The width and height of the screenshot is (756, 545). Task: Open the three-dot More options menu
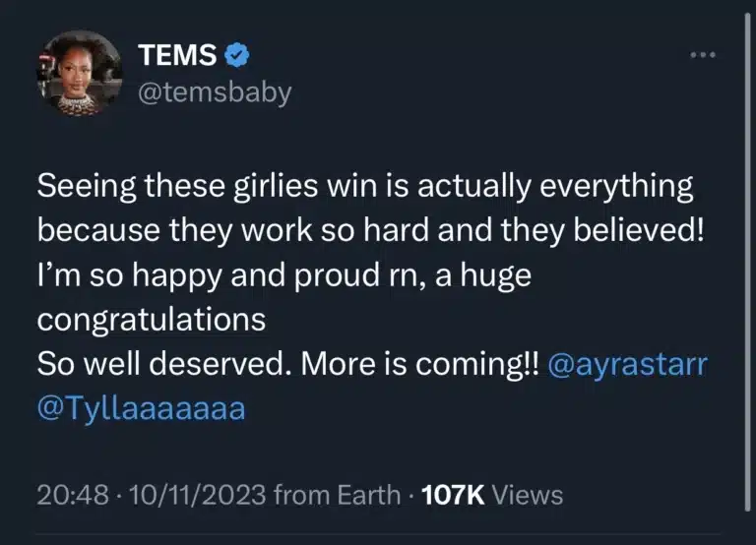click(701, 54)
